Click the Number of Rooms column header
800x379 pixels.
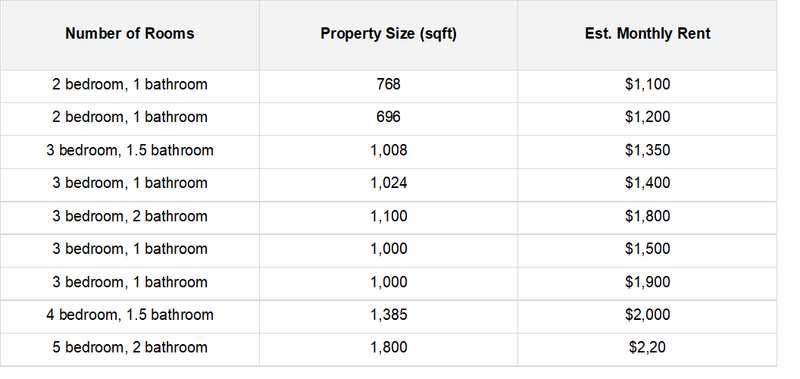[130, 34]
